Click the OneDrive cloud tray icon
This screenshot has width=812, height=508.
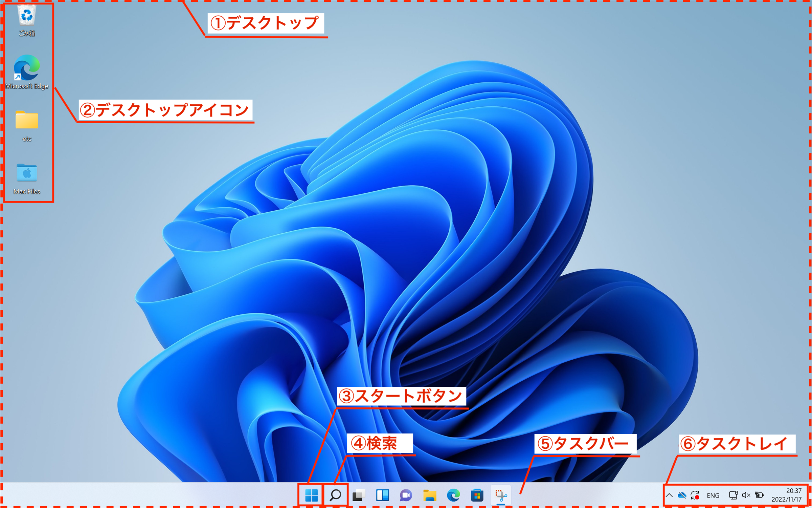(x=682, y=495)
